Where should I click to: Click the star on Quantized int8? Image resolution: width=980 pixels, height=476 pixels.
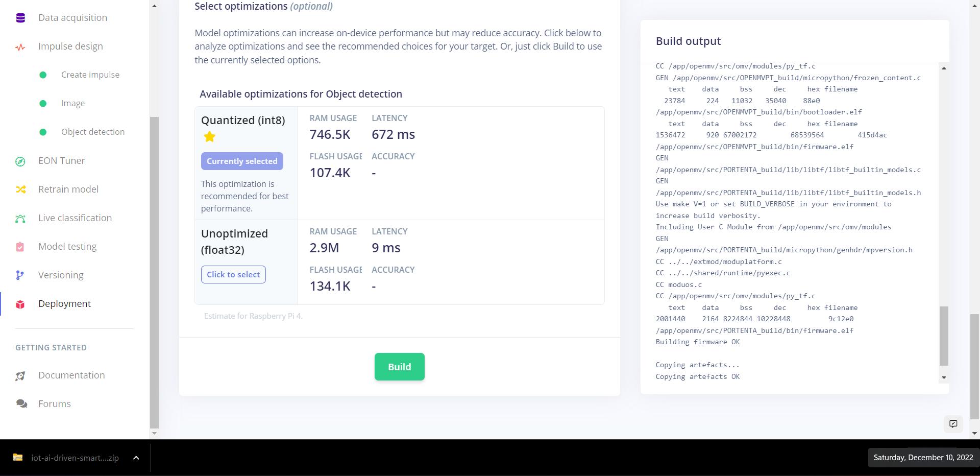click(209, 137)
